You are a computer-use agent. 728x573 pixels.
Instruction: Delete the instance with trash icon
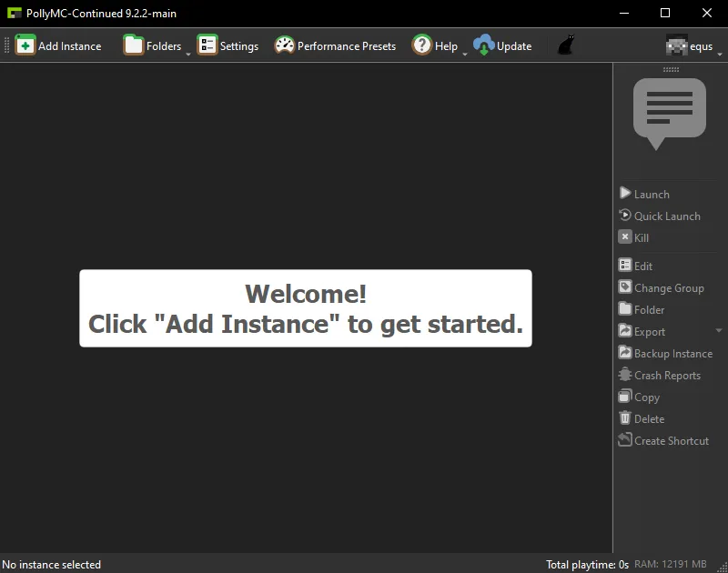[625, 418]
